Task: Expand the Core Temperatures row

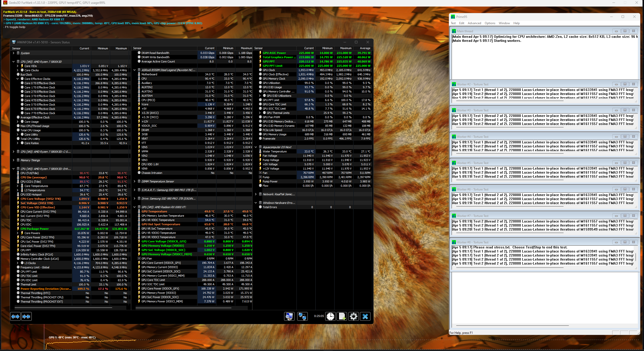Action: (18, 186)
